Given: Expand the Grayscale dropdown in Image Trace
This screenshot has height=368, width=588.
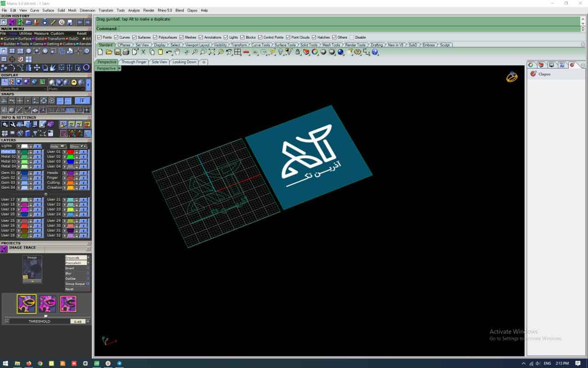Looking at the screenshot, I should pos(88,258).
